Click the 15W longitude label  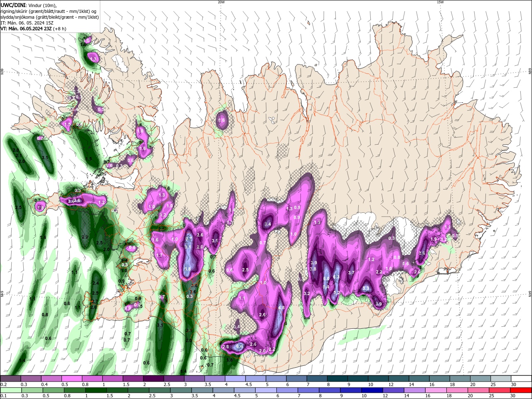(440, 2)
